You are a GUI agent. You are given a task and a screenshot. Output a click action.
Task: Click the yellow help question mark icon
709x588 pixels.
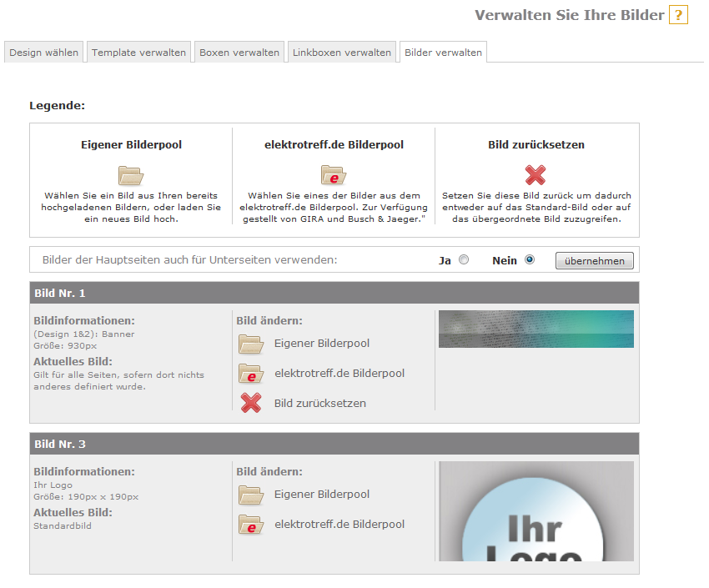678,15
